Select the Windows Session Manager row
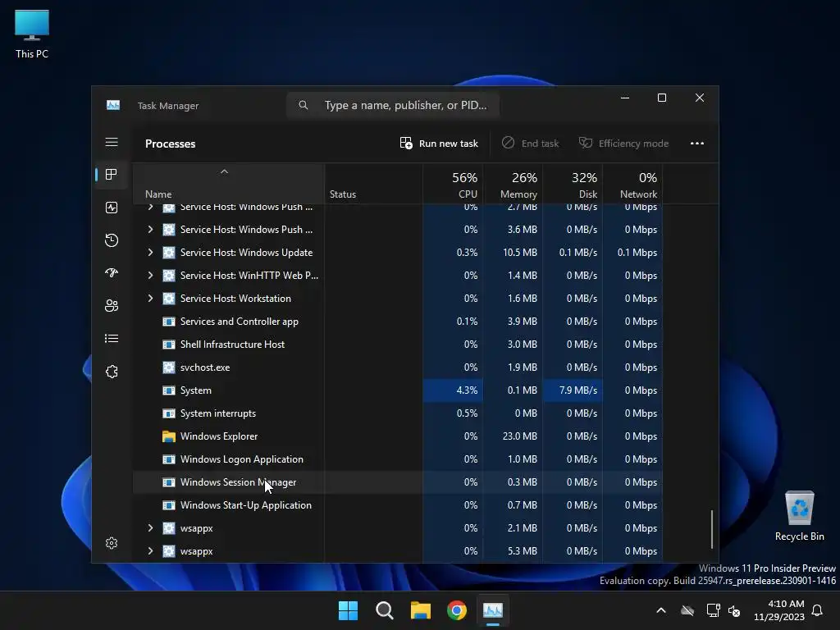The image size is (840, 630). (x=398, y=482)
